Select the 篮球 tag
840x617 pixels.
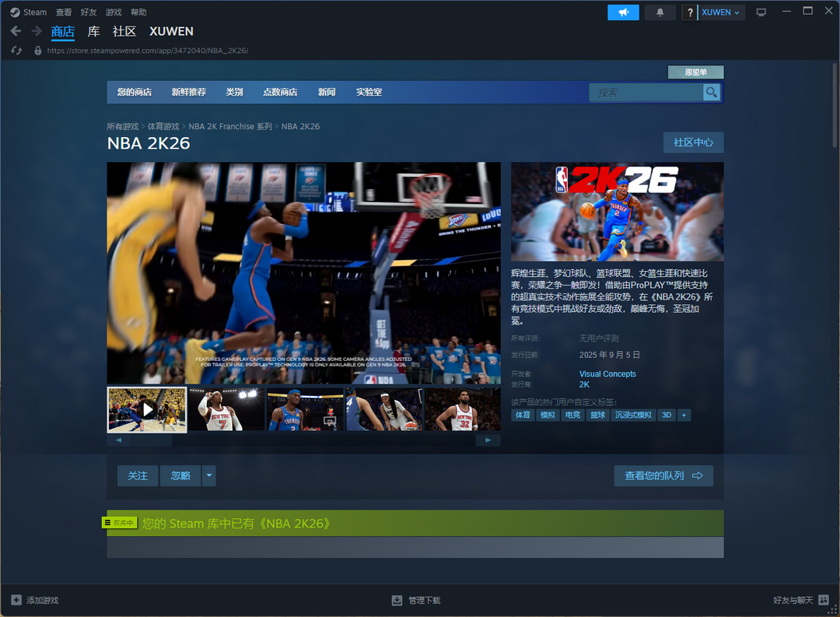tap(597, 415)
